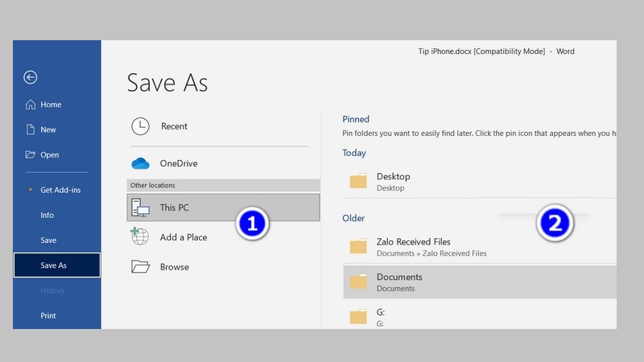
Task: Click the This PC computer icon
Action: (x=140, y=208)
